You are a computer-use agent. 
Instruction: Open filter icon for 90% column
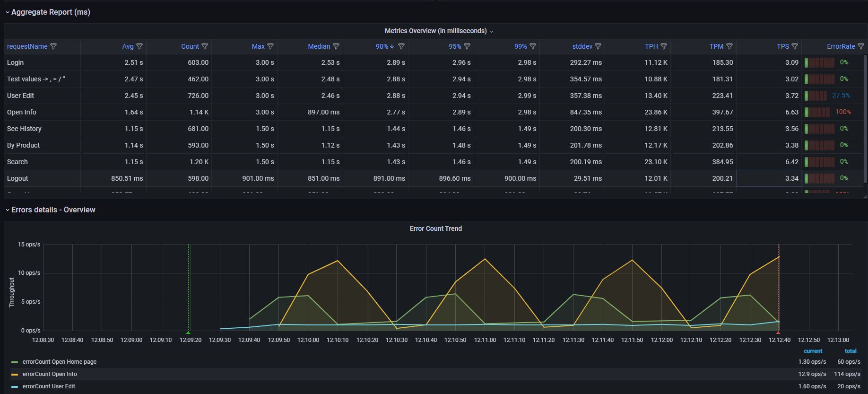(401, 46)
